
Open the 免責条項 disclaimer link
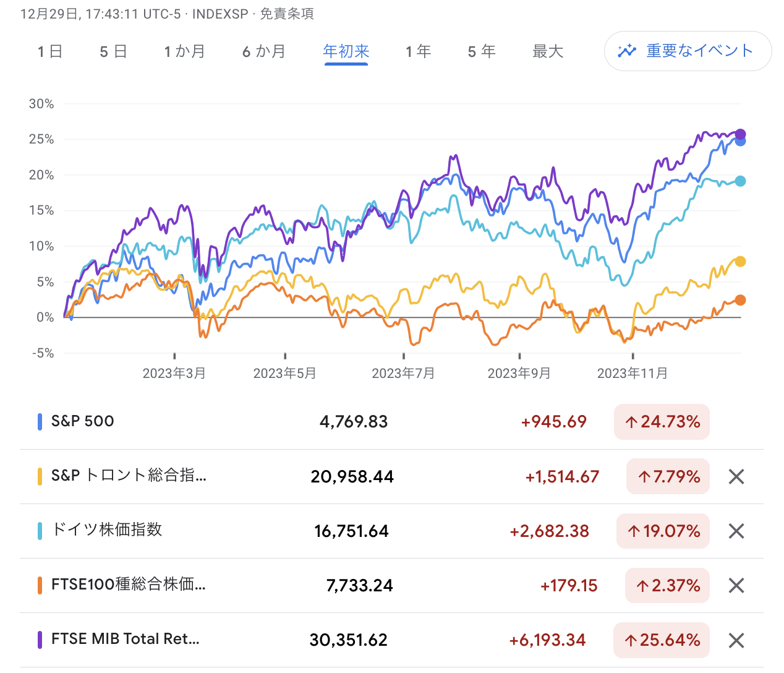click(287, 14)
